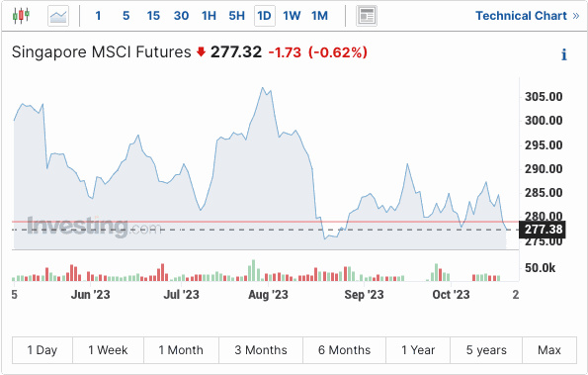This screenshot has width=588, height=375.
Task: Select the 15 minute interval
Action: [153, 16]
